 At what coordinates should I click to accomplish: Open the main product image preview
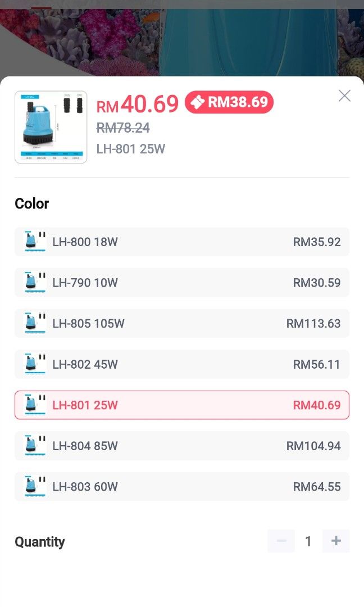[51, 127]
